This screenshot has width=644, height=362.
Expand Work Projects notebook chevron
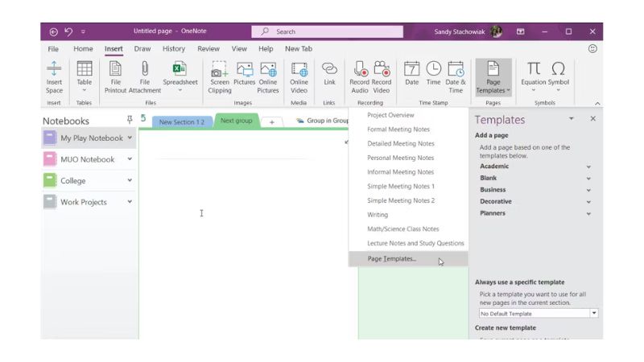pos(130,202)
